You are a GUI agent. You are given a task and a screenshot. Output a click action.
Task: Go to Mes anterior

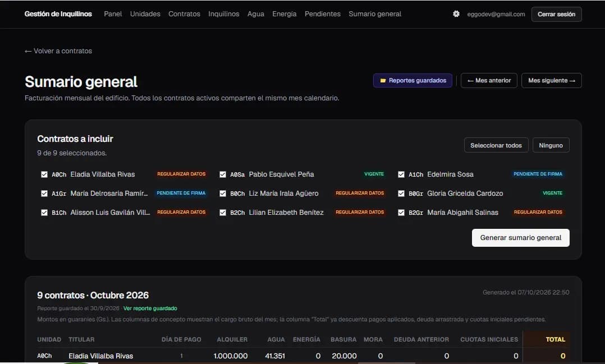pyautogui.click(x=489, y=81)
